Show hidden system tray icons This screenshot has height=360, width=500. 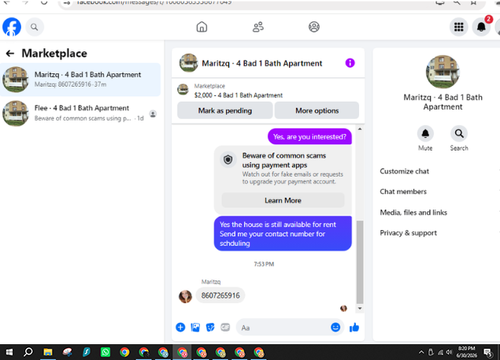(x=421, y=352)
